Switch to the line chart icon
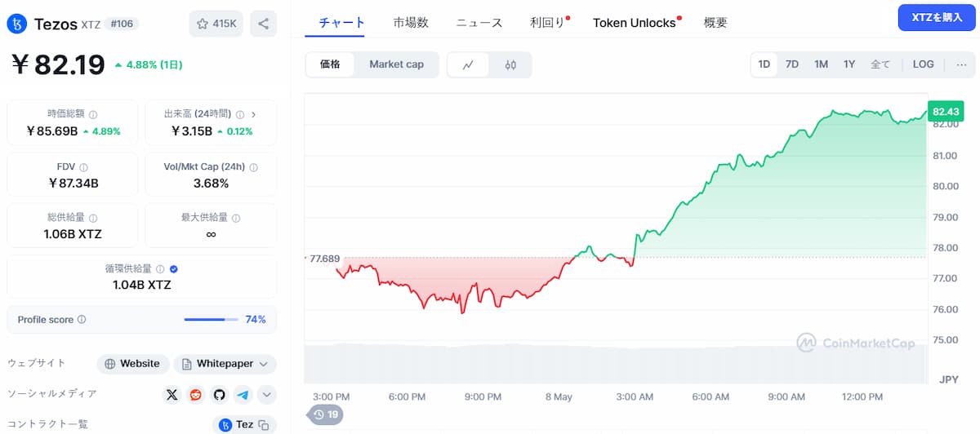 tap(468, 65)
